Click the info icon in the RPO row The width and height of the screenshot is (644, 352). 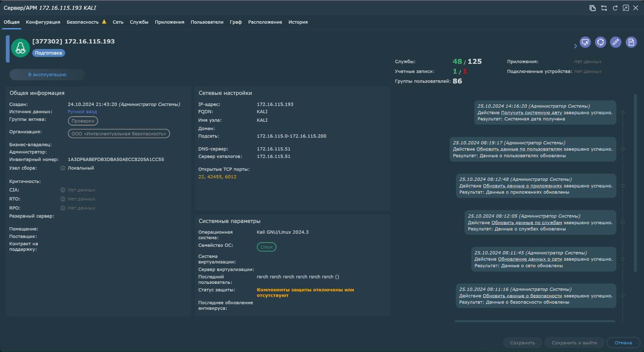click(63, 208)
